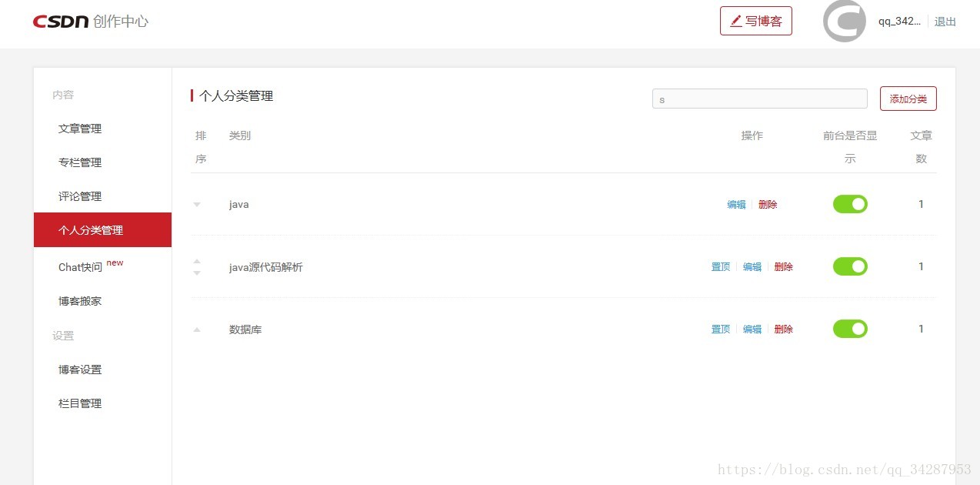Click the 添加分类 button
This screenshot has height=485, width=980.
[908, 99]
